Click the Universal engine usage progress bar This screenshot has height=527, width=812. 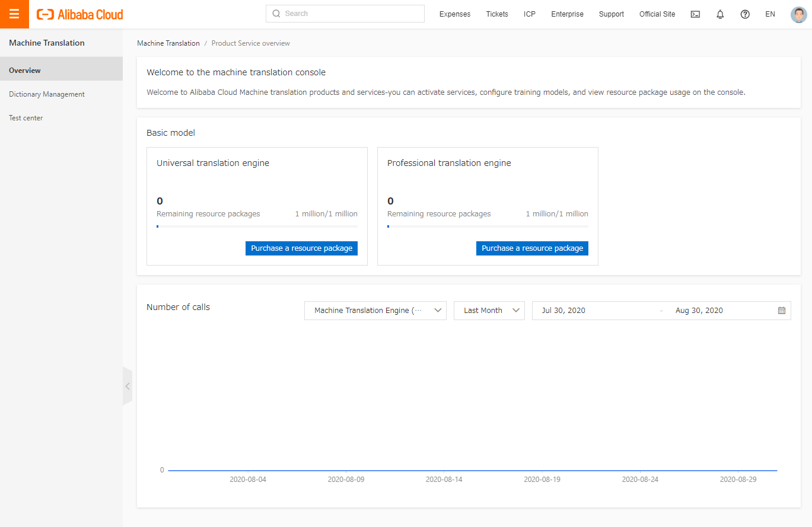[257, 226]
